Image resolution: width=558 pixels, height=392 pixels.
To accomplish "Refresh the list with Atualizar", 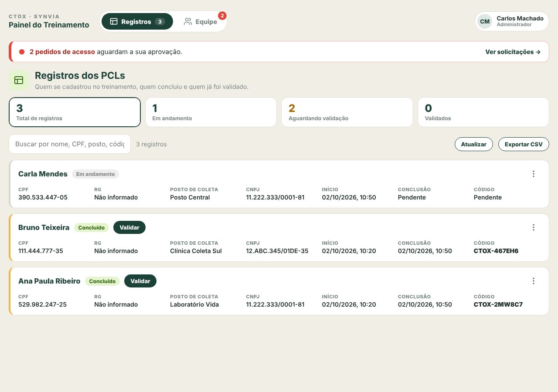I will (x=474, y=144).
